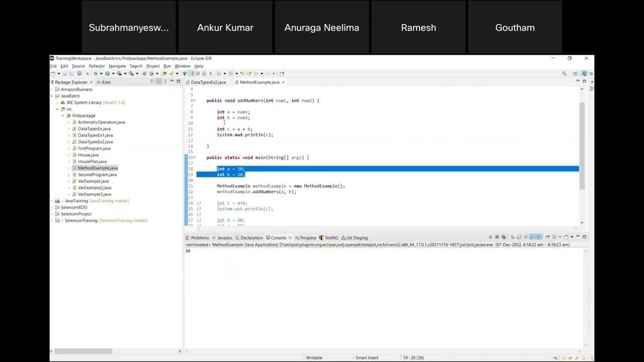Click the Save All toolbar icon
This screenshot has width=644, height=362.
click(71, 73)
